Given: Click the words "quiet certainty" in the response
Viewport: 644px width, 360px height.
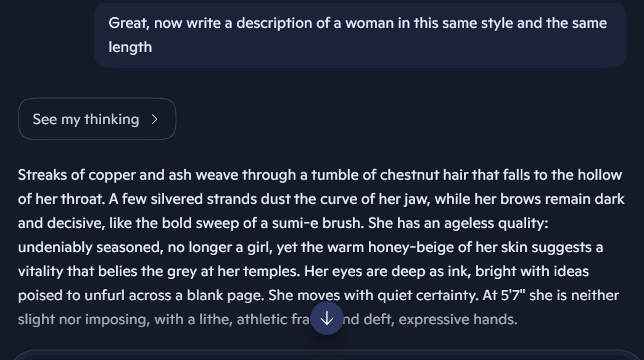Looking at the screenshot, I should [427, 296].
